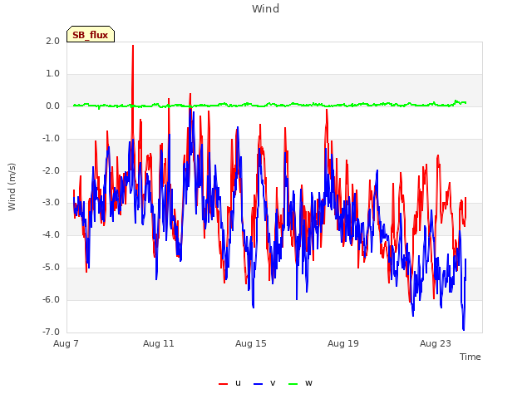The height and width of the screenshot is (399, 532).
Task: Click the -7.0 y-axis tick label
Action: click(x=51, y=332)
